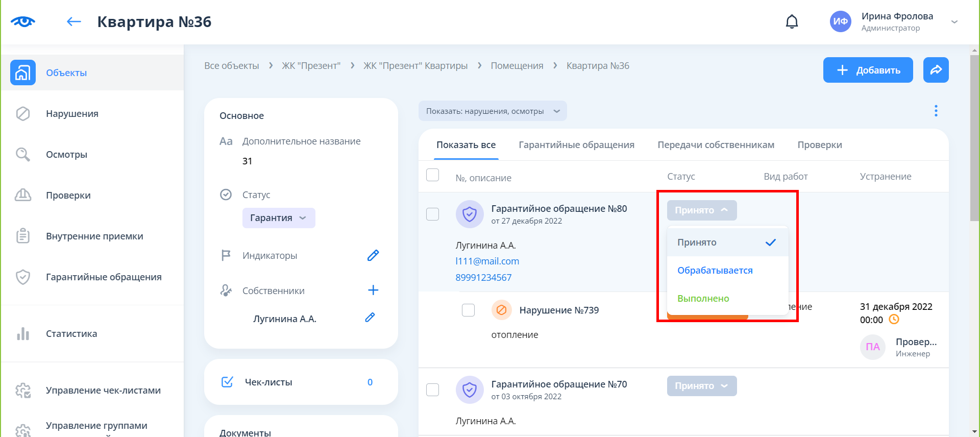Open the Показать: нарушения, осмотры filter
The width and height of the screenshot is (980, 437).
493,111
